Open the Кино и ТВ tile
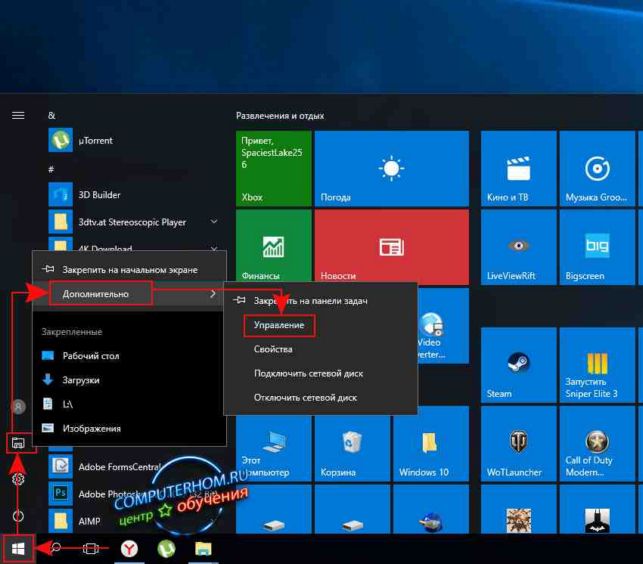Viewport: 643px width, 564px height. point(518,168)
